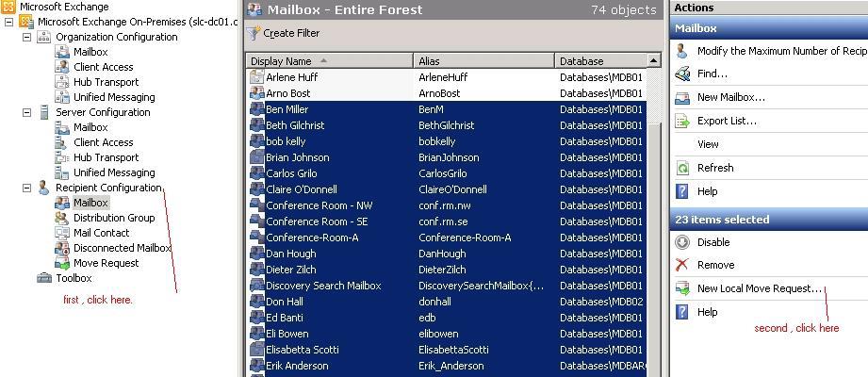Sort by Display Name column header
868x377 pixels.
point(329,61)
